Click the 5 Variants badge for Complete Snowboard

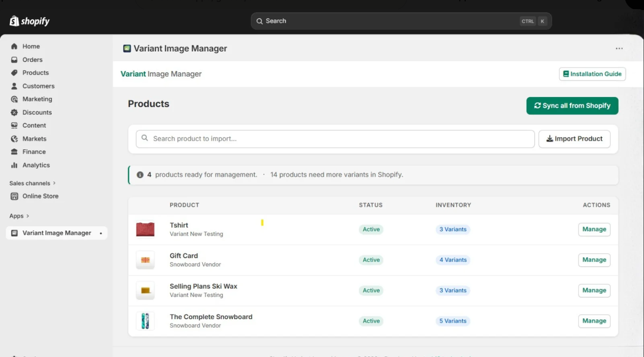[453, 321]
